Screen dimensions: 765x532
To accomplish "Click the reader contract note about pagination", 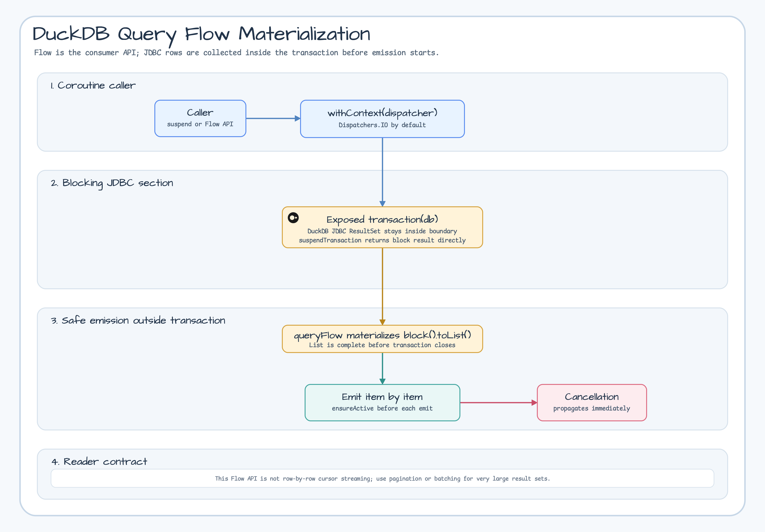I will point(382,478).
